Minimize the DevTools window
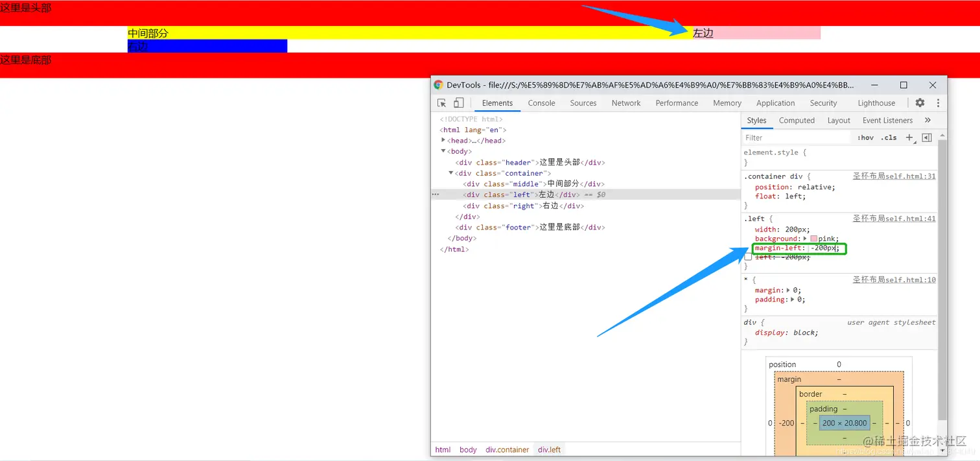This screenshot has height=461, width=980. tap(874, 85)
